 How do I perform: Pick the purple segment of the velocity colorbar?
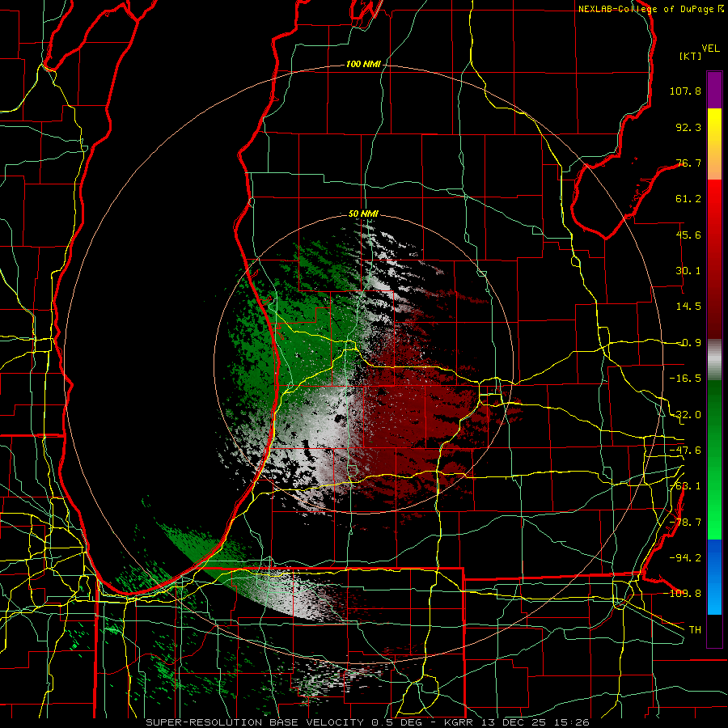tap(714, 90)
